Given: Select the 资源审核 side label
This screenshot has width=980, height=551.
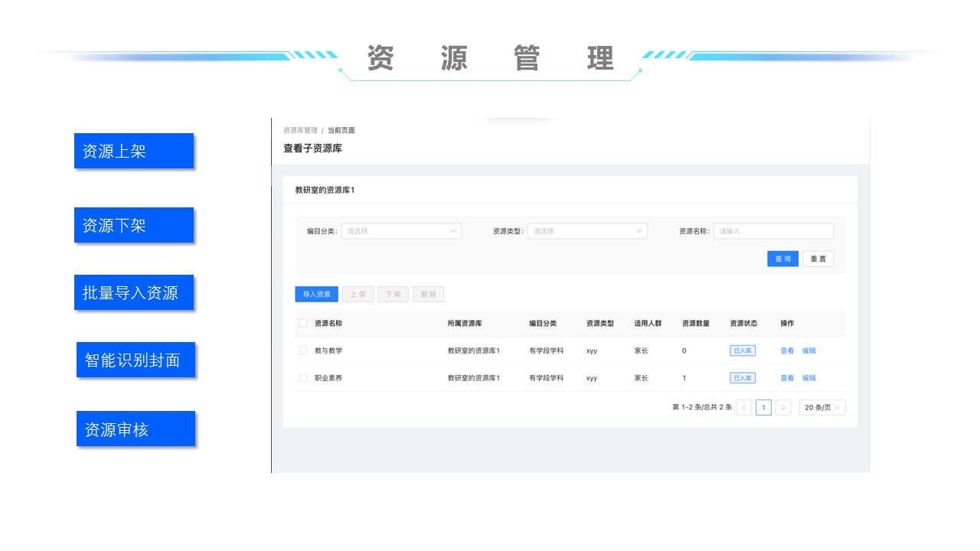Looking at the screenshot, I should coord(136,429).
